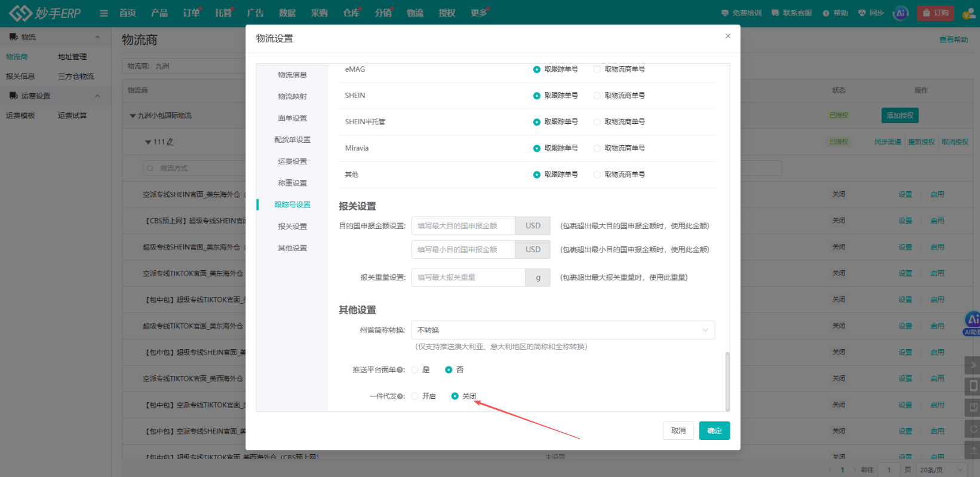Click the back-to-top arrow icon
Image resolution: width=980 pixels, height=477 pixels.
point(973,450)
